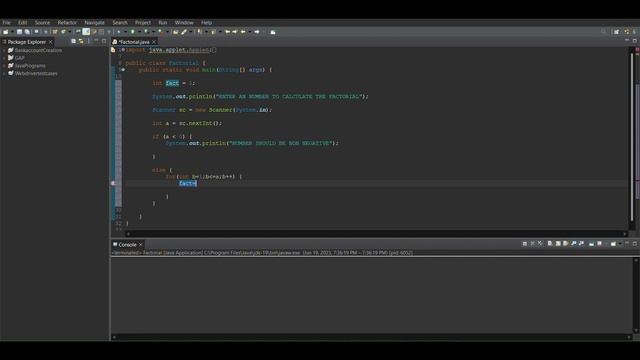Open the File menu
Viewport: 640px width, 360px height.
point(7,22)
